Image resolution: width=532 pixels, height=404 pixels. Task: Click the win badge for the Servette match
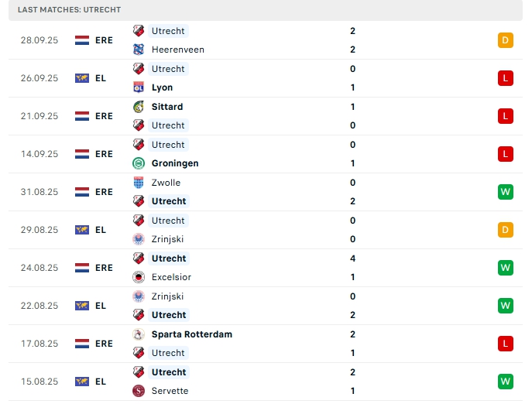(506, 382)
